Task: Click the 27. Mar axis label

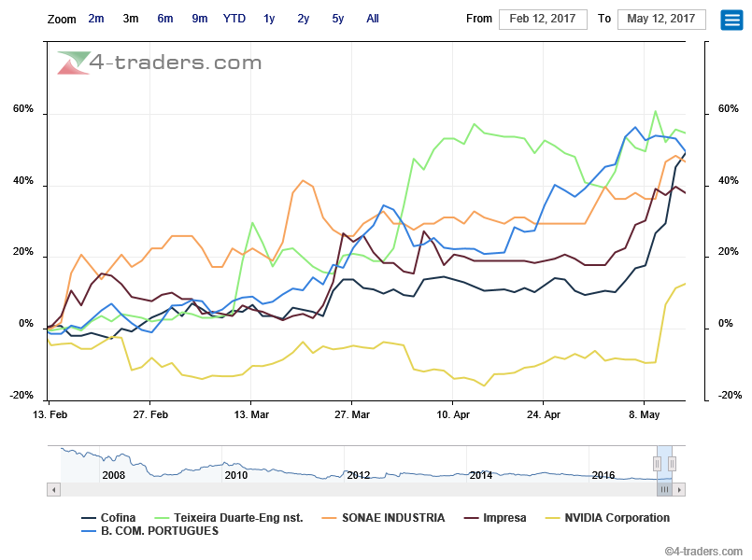Action: 352,414
